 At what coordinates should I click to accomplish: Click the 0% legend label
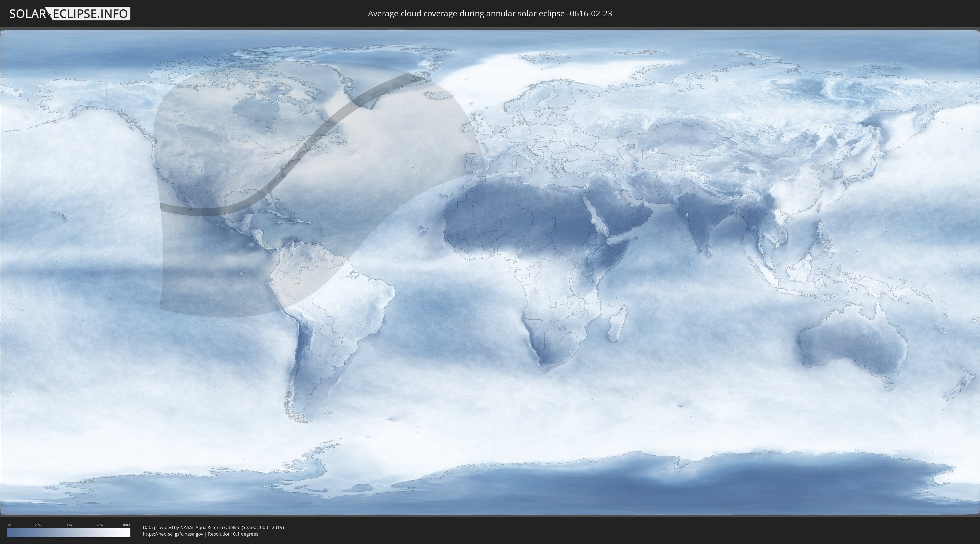(9, 525)
